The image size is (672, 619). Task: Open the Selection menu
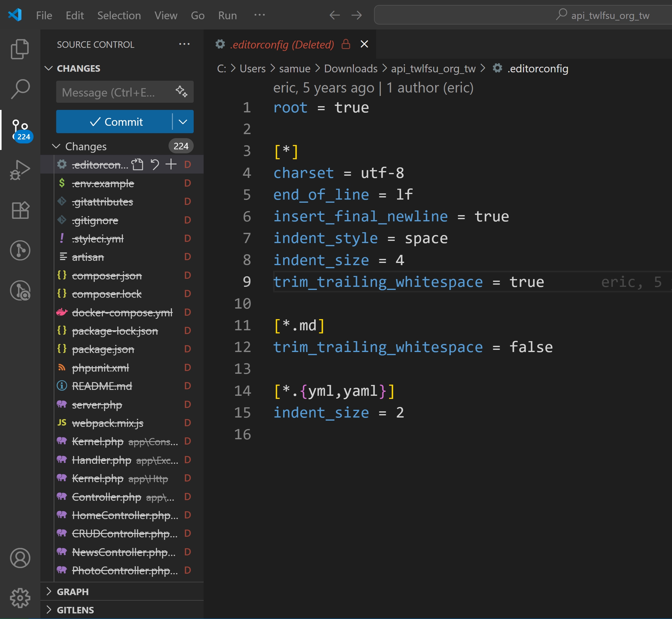click(119, 16)
